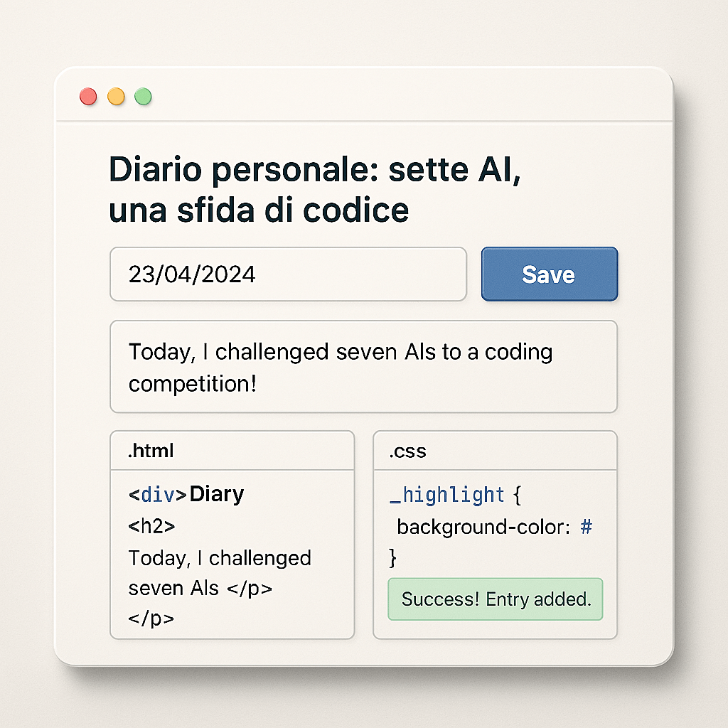Click the yellow minimize window dot

click(116, 97)
